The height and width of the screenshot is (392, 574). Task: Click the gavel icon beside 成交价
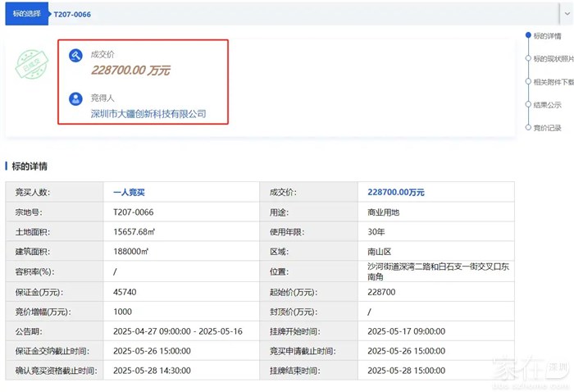(75, 56)
